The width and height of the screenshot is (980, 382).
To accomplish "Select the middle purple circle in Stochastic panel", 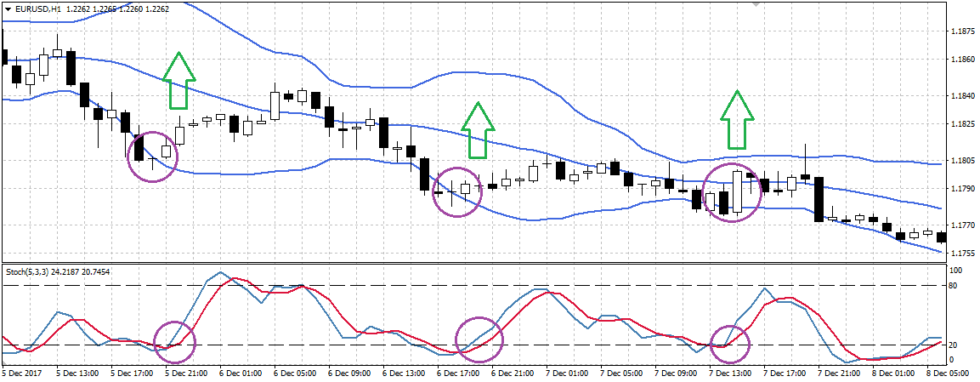I will click(x=480, y=339).
